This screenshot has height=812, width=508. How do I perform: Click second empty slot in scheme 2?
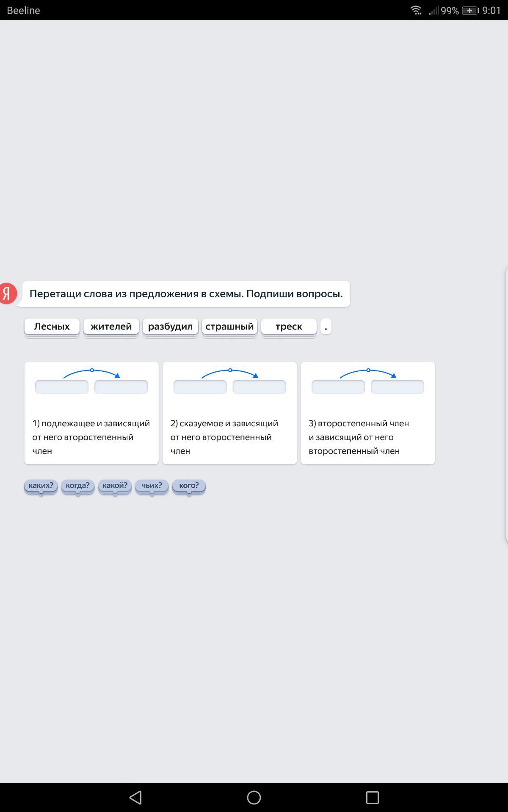pos(259,387)
